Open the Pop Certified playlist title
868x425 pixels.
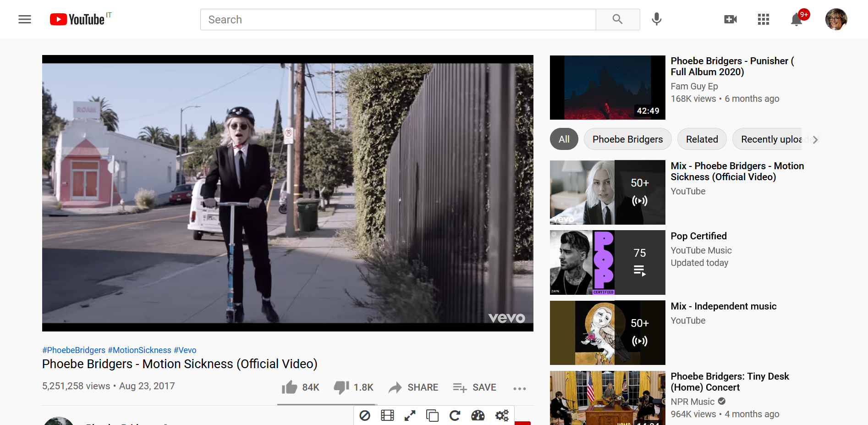point(698,236)
